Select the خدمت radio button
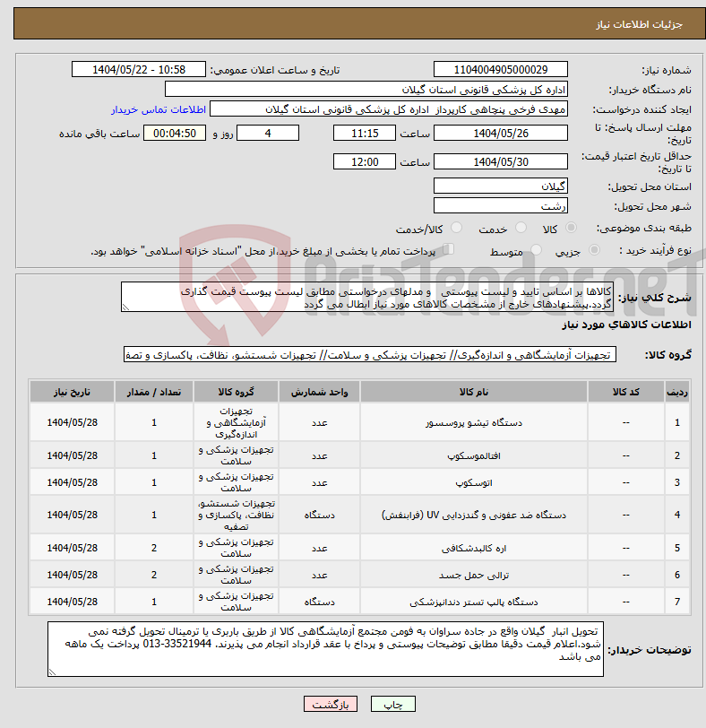The width and height of the screenshot is (706, 728). (x=521, y=228)
